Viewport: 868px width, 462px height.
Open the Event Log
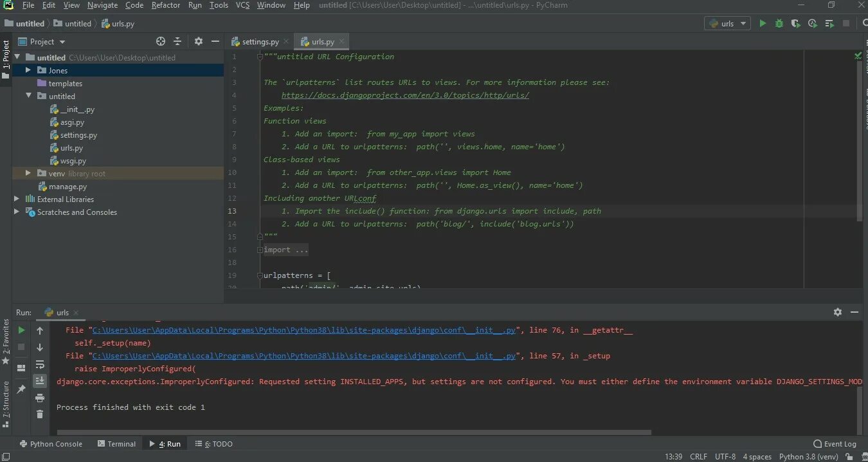(x=835, y=444)
